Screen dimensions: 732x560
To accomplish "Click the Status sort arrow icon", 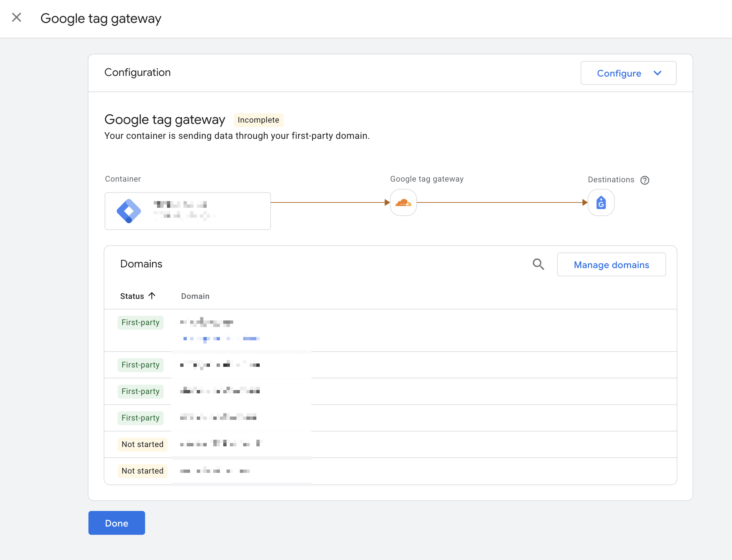I will click(152, 296).
